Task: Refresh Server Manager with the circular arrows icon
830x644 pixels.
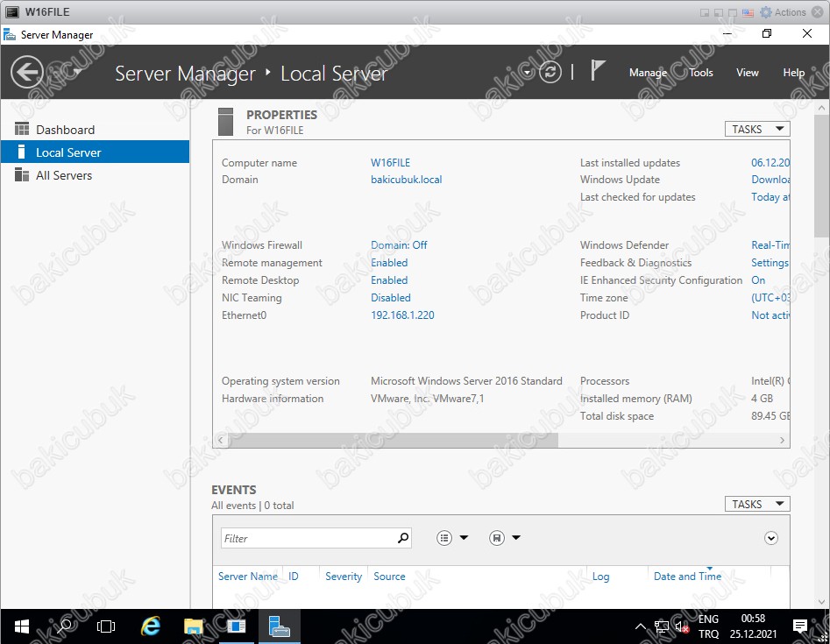Action: [x=550, y=72]
